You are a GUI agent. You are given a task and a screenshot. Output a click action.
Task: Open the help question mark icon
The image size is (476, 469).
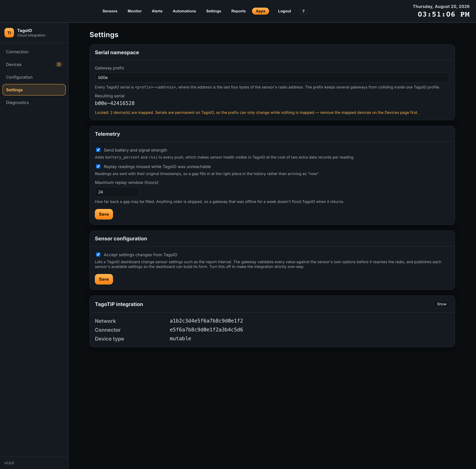coord(303,11)
